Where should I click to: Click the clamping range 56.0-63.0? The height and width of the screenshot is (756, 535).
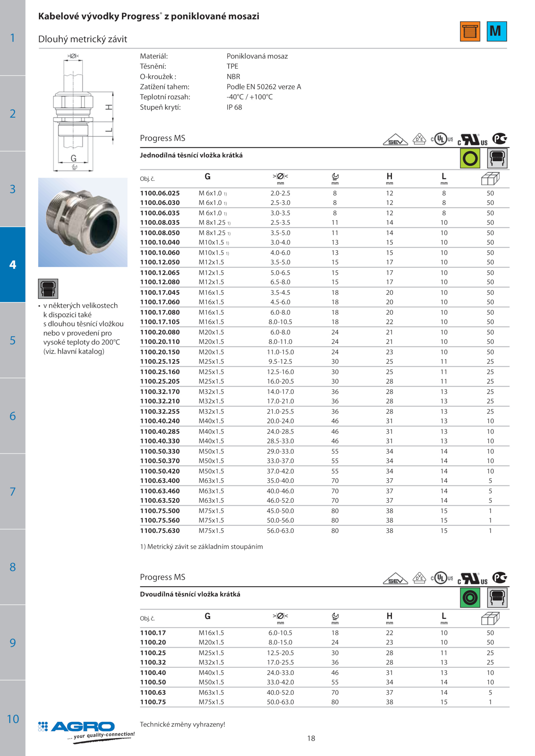point(280,531)
